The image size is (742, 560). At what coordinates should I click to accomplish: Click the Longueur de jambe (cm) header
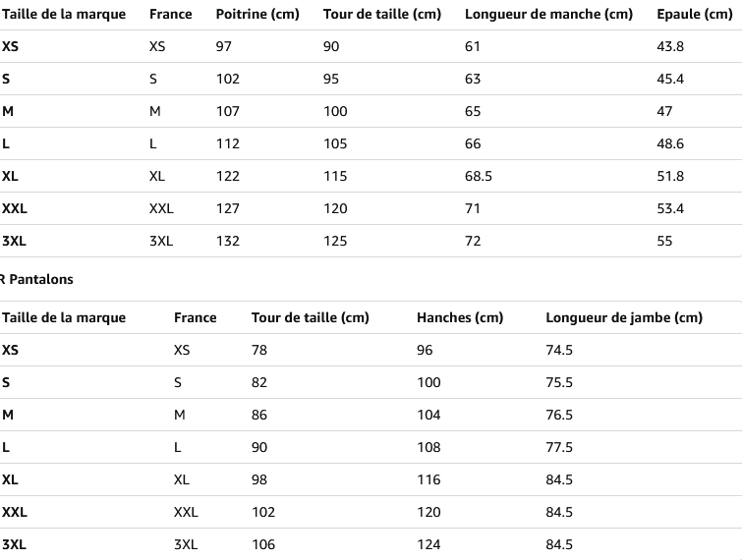tap(624, 317)
